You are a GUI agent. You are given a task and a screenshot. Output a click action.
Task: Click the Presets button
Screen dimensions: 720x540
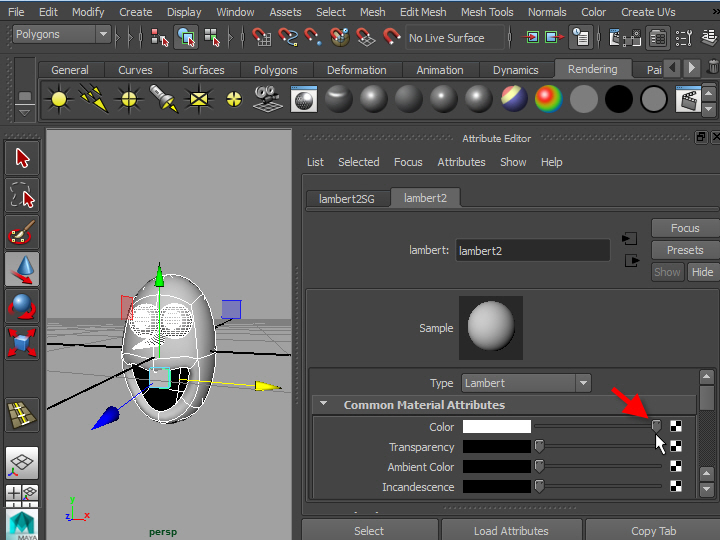[x=684, y=250]
